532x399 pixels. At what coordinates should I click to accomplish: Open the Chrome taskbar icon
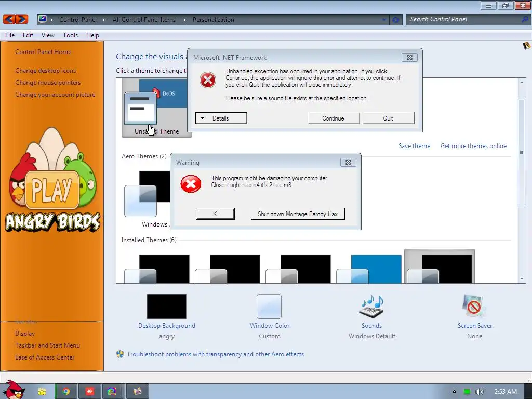(66, 392)
